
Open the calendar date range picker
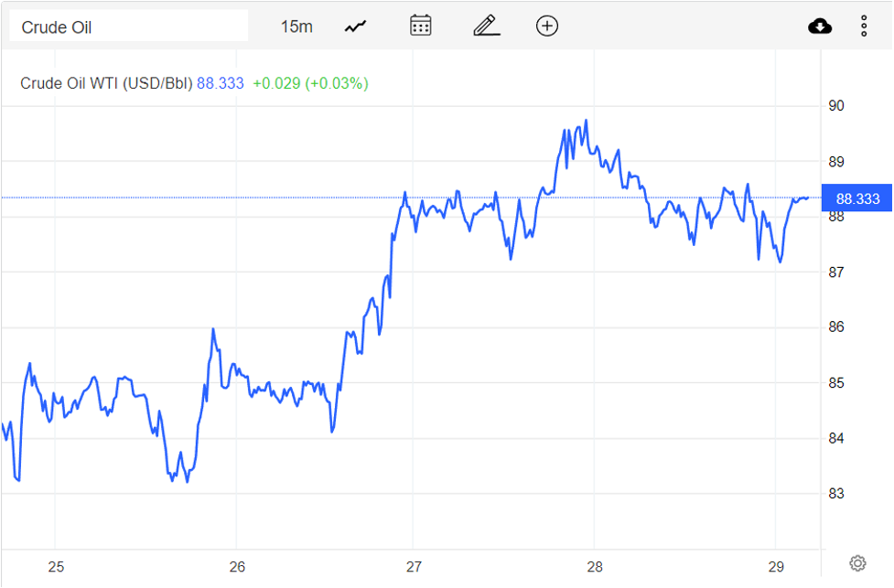[421, 26]
